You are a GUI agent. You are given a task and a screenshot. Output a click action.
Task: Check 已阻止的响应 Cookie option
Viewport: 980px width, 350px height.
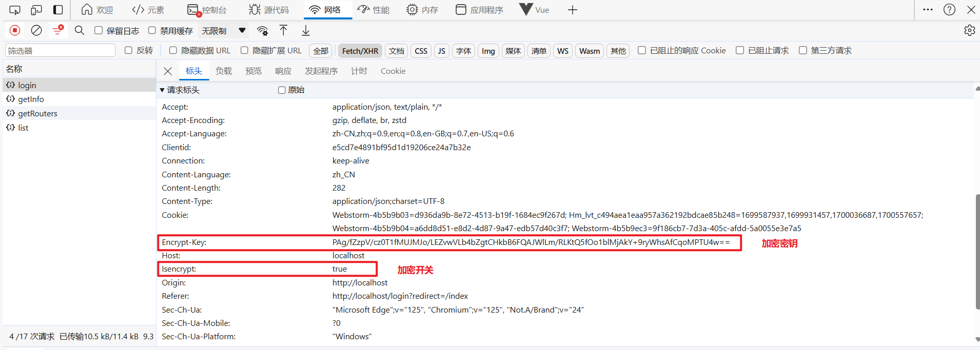point(642,50)
